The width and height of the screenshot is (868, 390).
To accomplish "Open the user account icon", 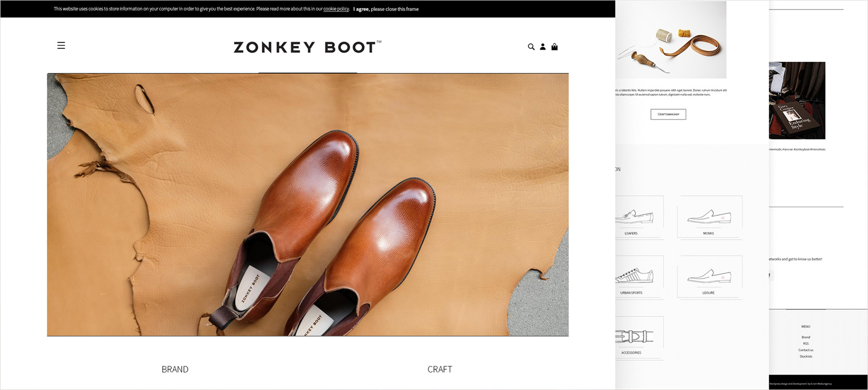I will tap(543, 47).
